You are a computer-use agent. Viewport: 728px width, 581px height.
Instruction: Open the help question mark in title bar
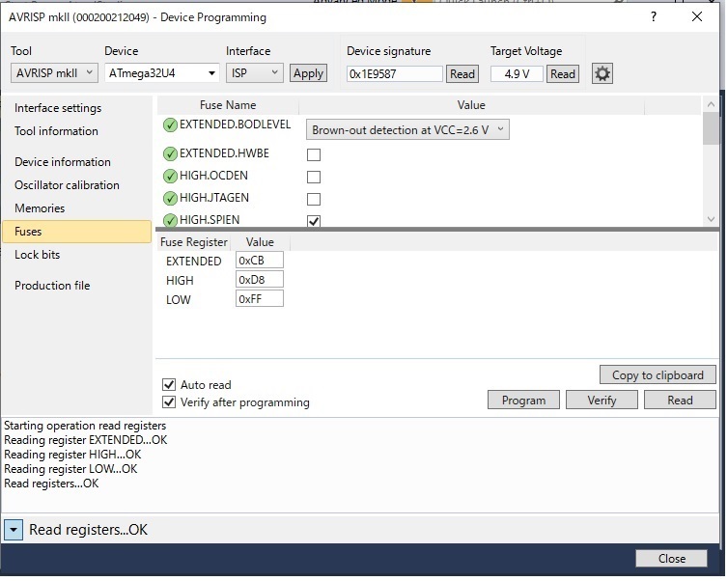(654, 17)
